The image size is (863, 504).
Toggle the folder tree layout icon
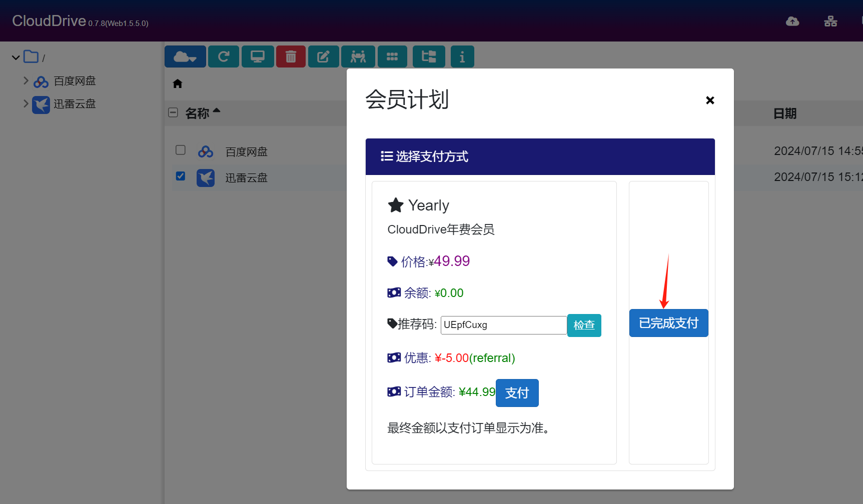coord(429,56)
